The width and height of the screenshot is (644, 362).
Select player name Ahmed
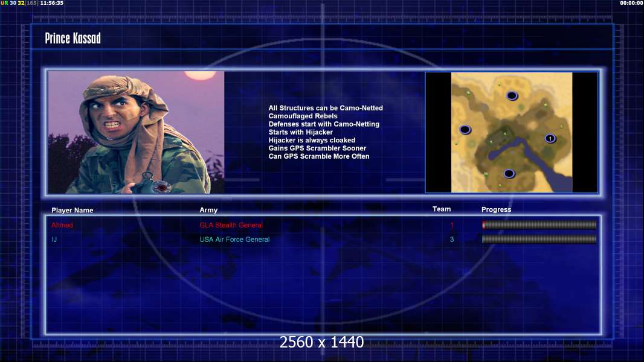pos(62,225)
